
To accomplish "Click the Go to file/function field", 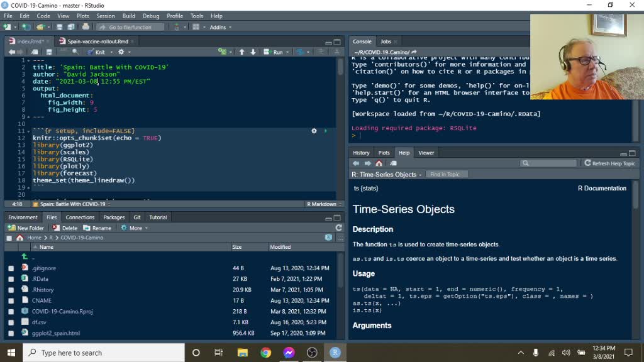I will click(x=130, y=27).
